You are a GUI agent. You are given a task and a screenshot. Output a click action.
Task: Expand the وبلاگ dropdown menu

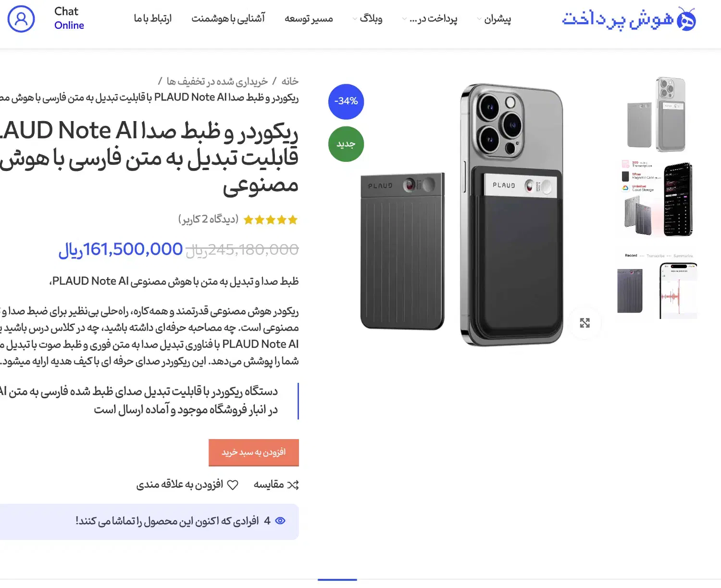click(x=368, y=19)
